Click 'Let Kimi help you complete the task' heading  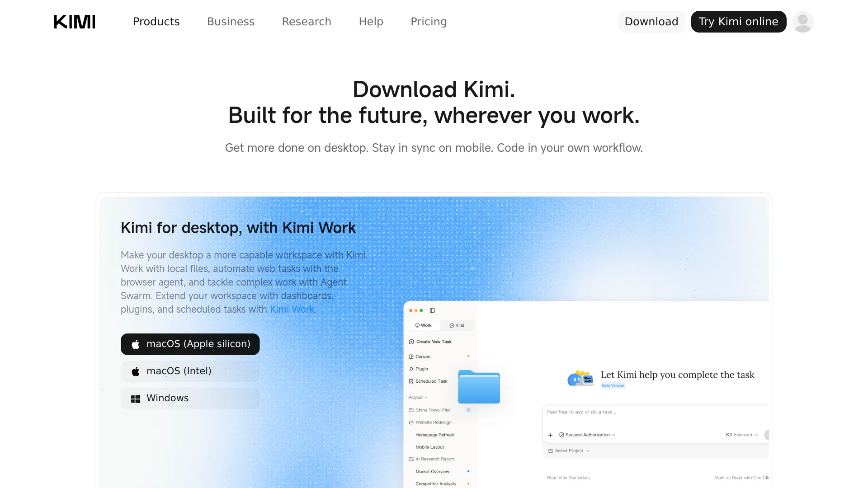(x=677, y=375)
